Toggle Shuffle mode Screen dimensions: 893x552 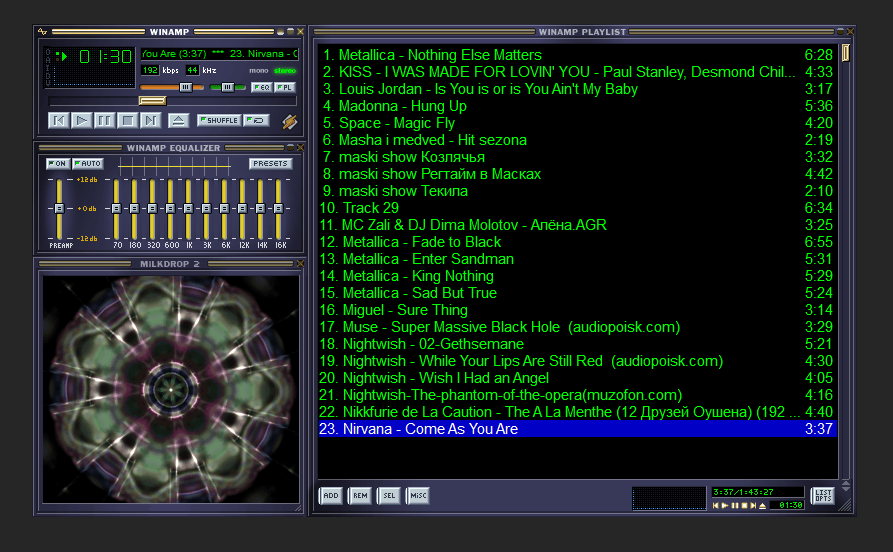219,120
